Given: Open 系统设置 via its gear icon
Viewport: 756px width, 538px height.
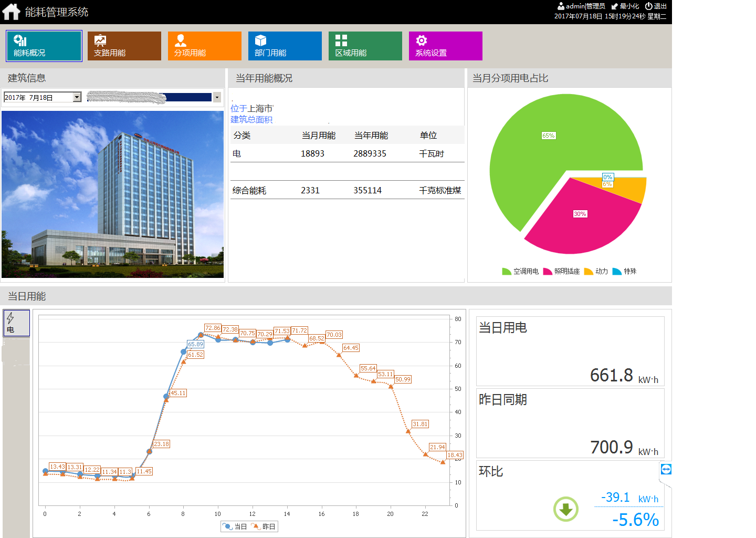Looking at the screenshot, I should (421, 40).
